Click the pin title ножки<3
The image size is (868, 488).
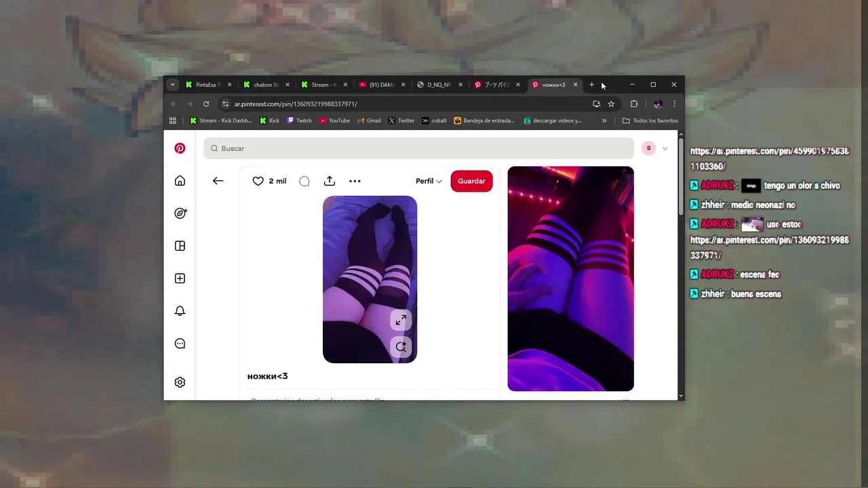click(267, 376)
